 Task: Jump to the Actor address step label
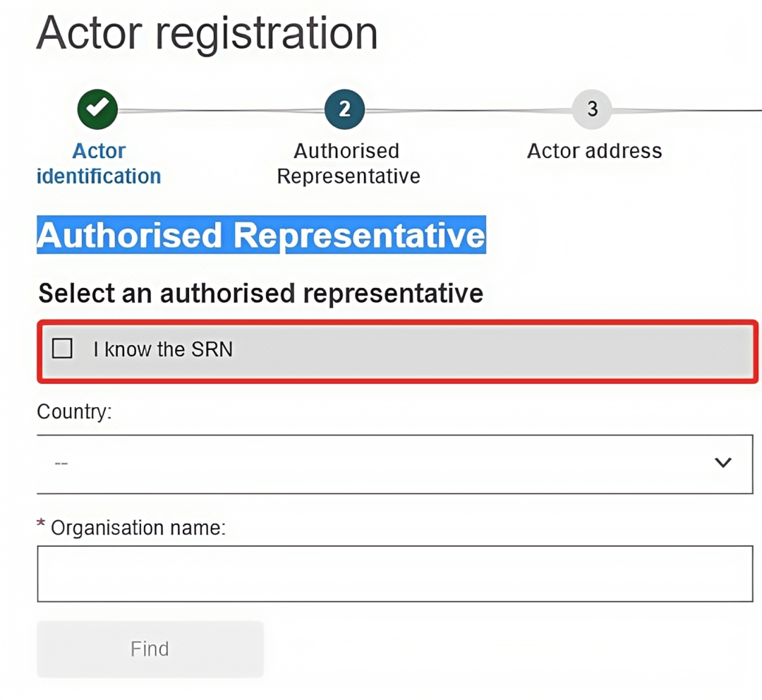click(594, 151)
